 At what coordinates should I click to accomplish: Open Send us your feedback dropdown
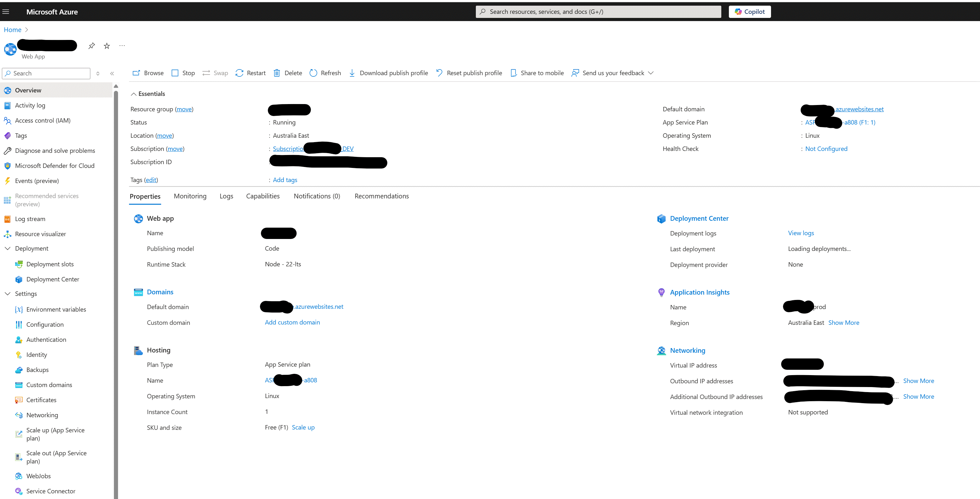pos(612,73)
